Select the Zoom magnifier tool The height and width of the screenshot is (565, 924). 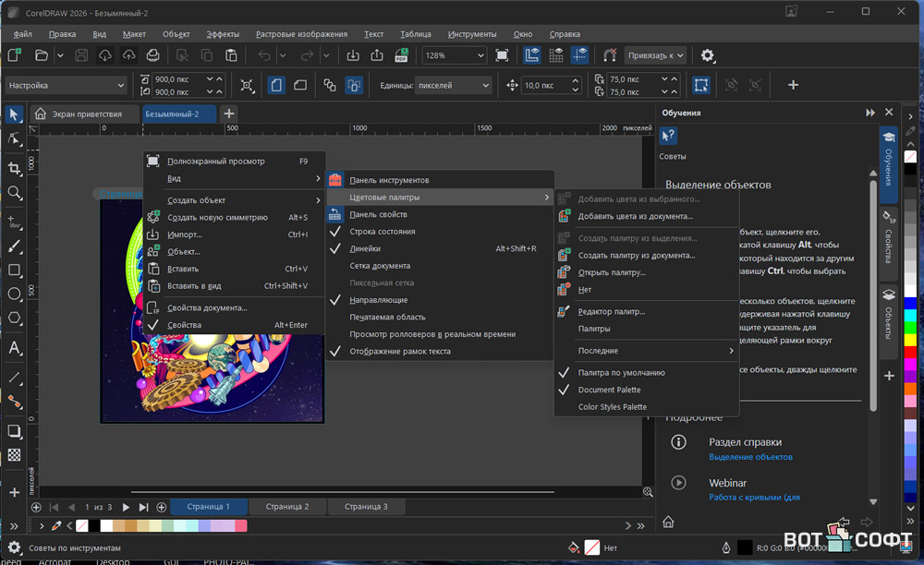[14, 193]
